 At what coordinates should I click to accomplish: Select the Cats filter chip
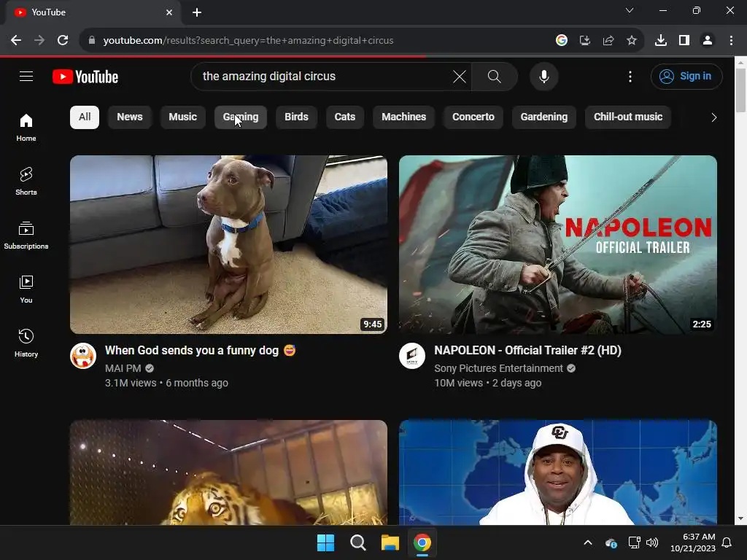tap(345, 117)
